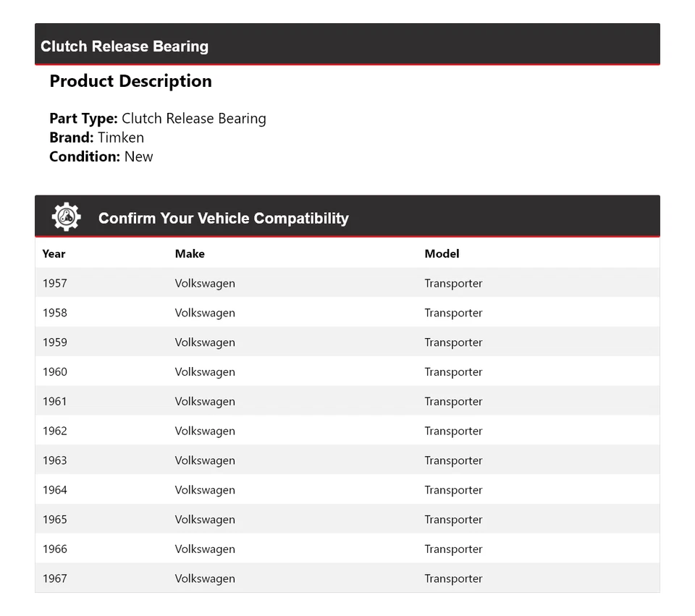Select the Year column header
This screenshot has width=695, height=616.
pyautogui.click(x=54, y=254)
